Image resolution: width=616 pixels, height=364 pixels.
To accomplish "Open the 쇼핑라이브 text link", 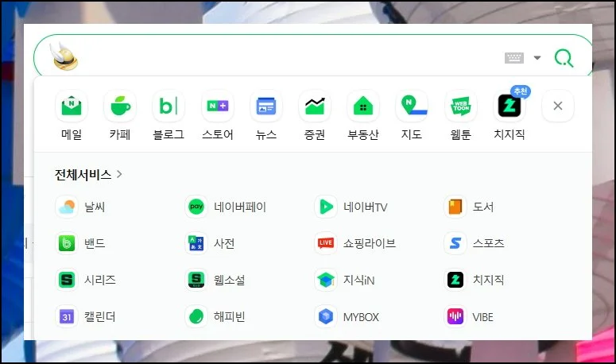I will point(370,243).
